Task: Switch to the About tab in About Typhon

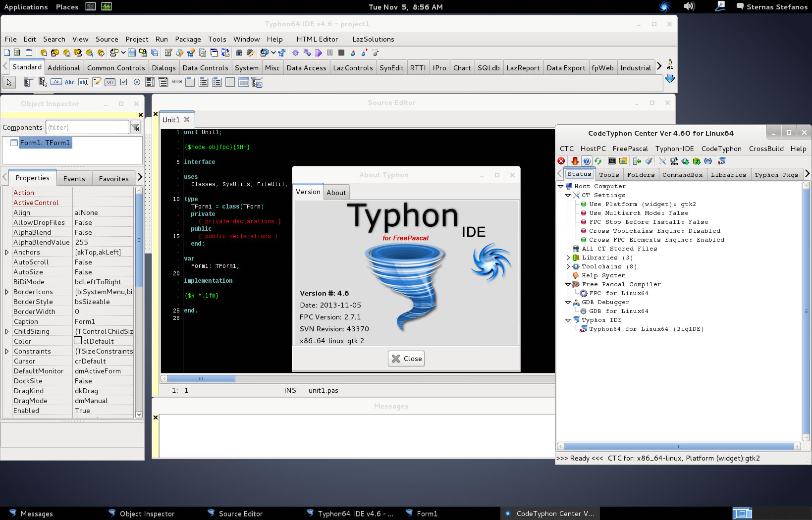Action: tap(336, 193)
